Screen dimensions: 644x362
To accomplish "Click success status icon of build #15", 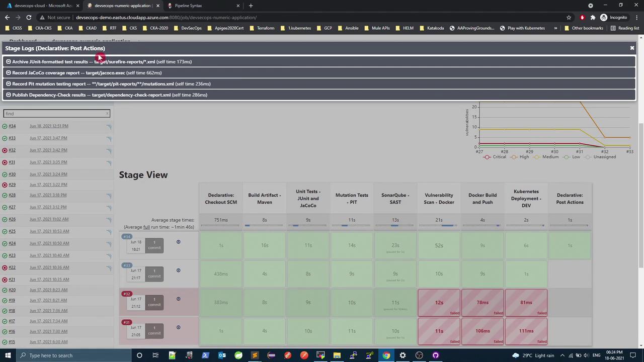I will (x=5, y=342).
